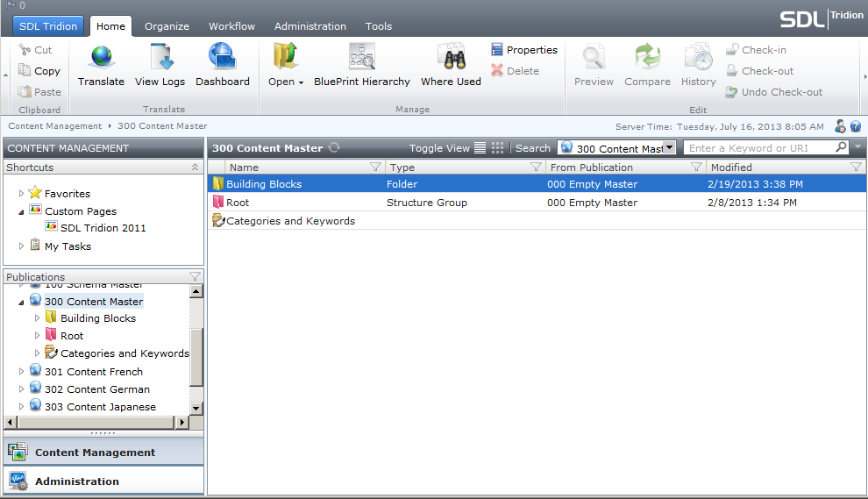Screen dimensions: 868x499
Task: Expand the Favorites tree node
Action: (21, 193)
